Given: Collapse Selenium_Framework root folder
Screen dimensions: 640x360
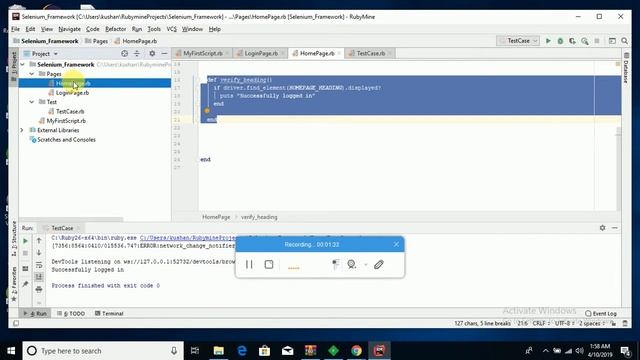Looking at the screenshot, I should coord(23,64).
